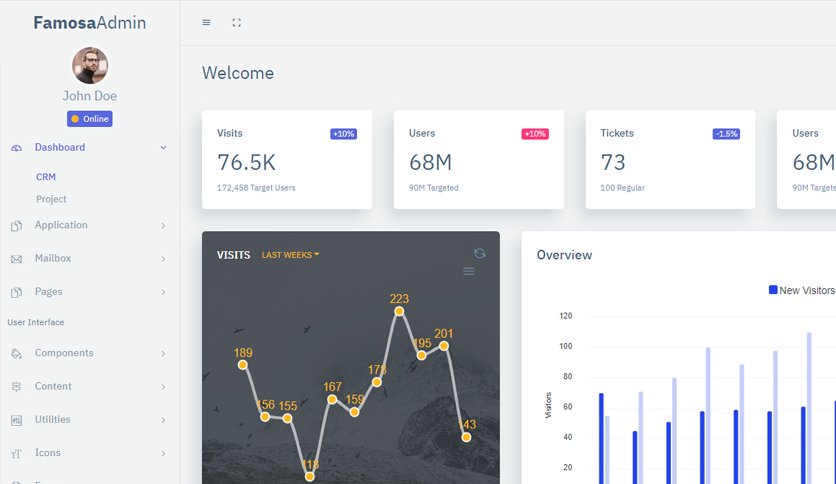Image resolution: width=836 pixels, height=484 pixels.
Task: Click the +10% badge on Visits card
Action: click(343, 134)
